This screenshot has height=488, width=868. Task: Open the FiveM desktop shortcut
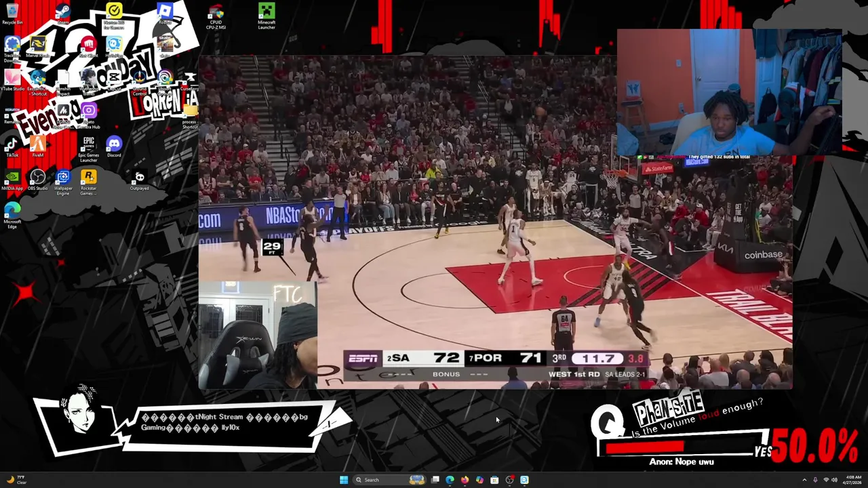[x=37, y=146]
